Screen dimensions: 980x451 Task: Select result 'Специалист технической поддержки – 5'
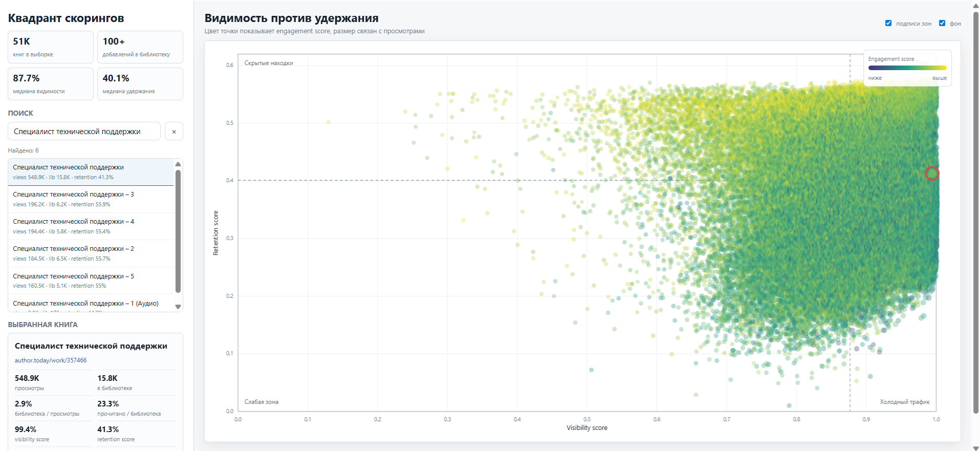pyautogui.click(x=91, y=281)
